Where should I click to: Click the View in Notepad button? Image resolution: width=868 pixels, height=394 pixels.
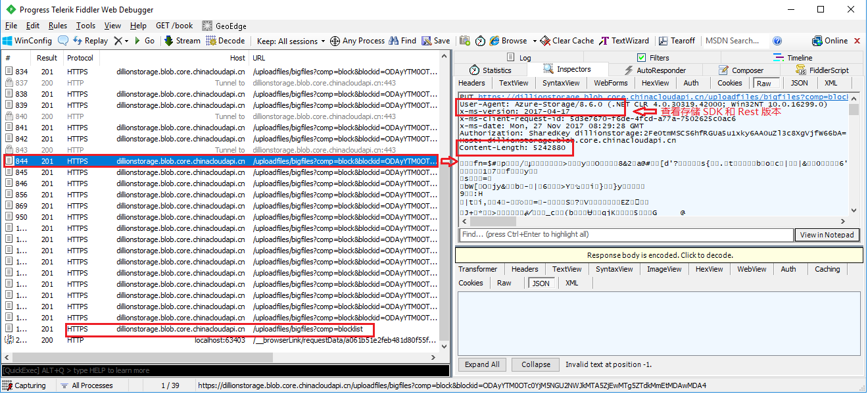tap(827, 235)
